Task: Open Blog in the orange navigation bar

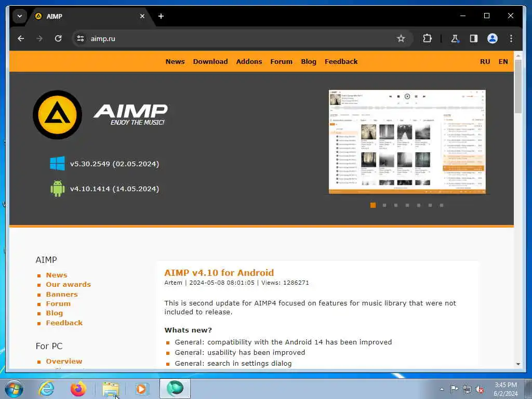Action: point(309,62)
